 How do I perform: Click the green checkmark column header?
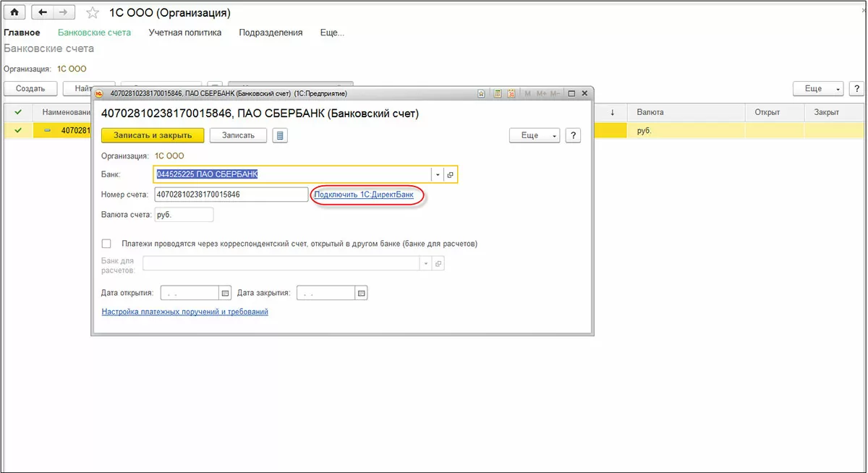tap(18, 112)
